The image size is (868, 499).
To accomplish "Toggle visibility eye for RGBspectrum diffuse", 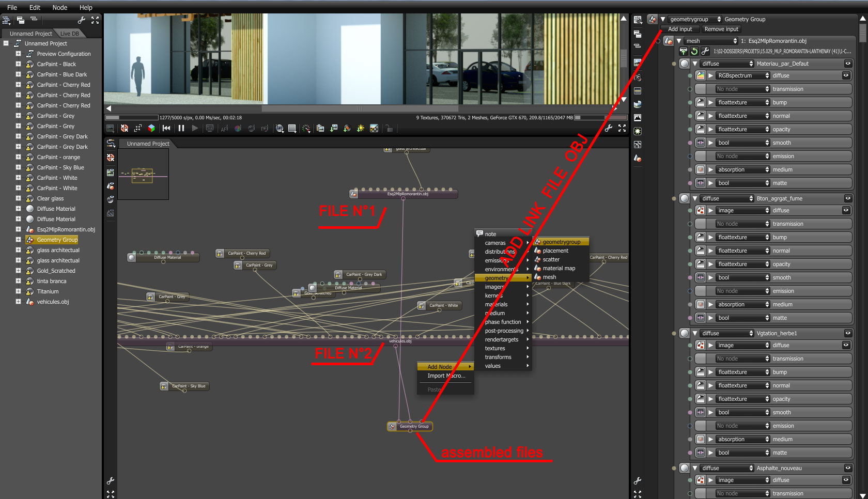I will (x=846, y=75).
